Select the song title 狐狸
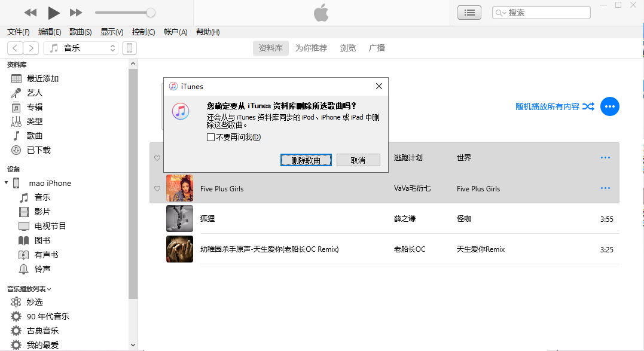 click(207, 219)
